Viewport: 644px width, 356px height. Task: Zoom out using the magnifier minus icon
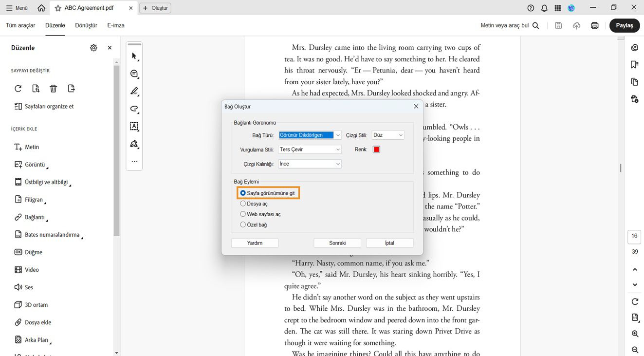click(635, 350)
